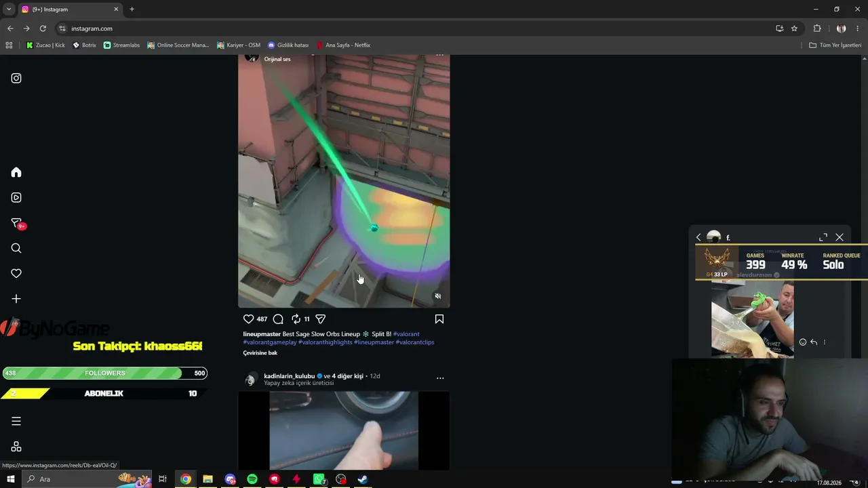Open options menu for kadinlarin_kulubu post
Viewport: 868px width, 488px height.
click(440, 378)
